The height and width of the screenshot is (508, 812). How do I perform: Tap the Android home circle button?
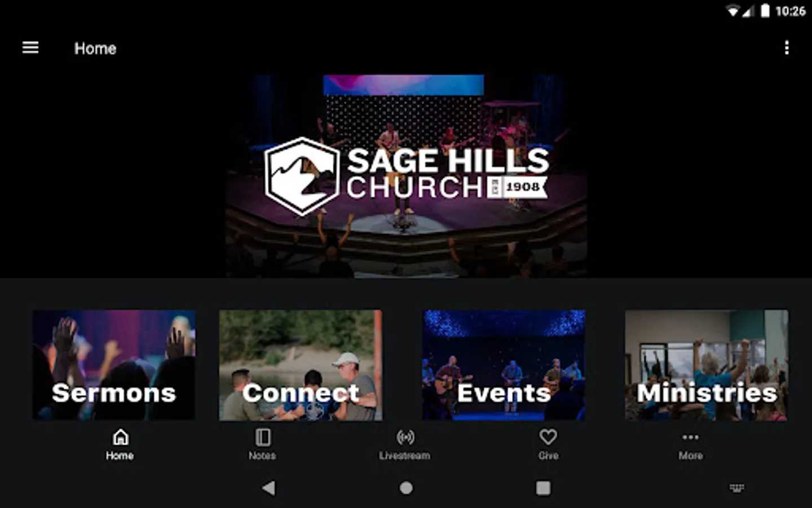coord(406,488)
